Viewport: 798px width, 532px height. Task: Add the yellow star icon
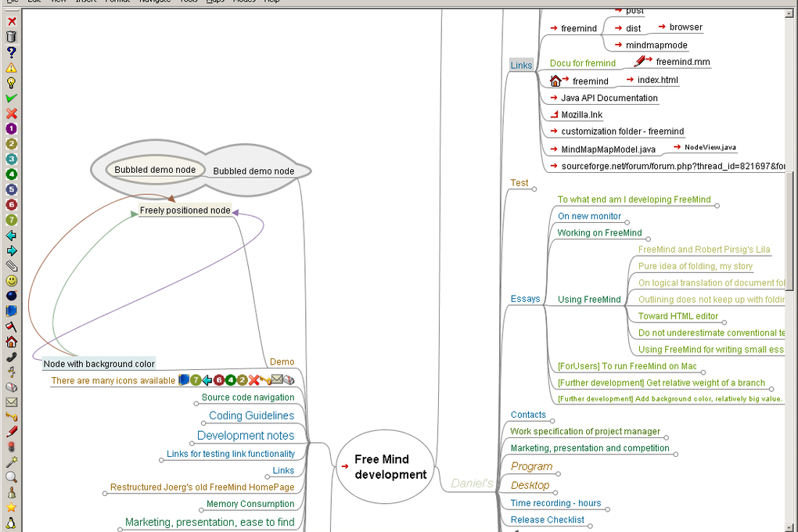click(x=11, y=508)
